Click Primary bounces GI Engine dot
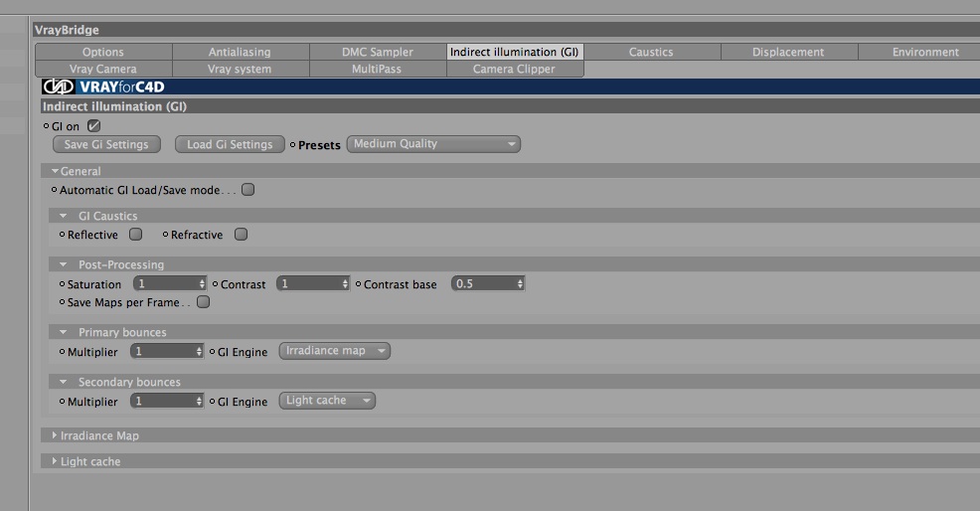The height and width of the screenshot is (511, 980). pos(212,352)
